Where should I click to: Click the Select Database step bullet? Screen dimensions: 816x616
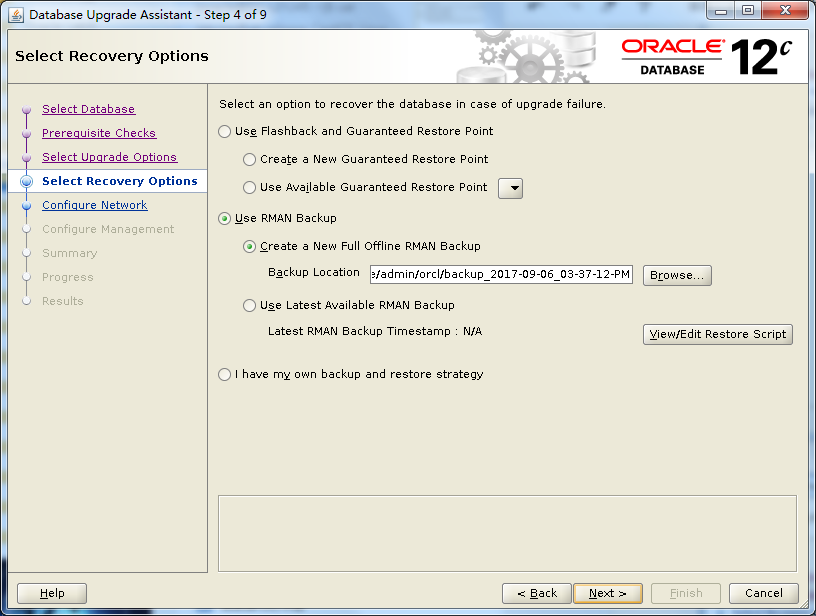click(27, 110)
